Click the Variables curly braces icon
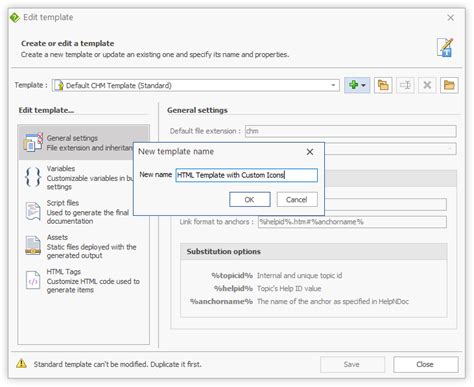This screenshot has height=387, width=474. click(33, 177)
